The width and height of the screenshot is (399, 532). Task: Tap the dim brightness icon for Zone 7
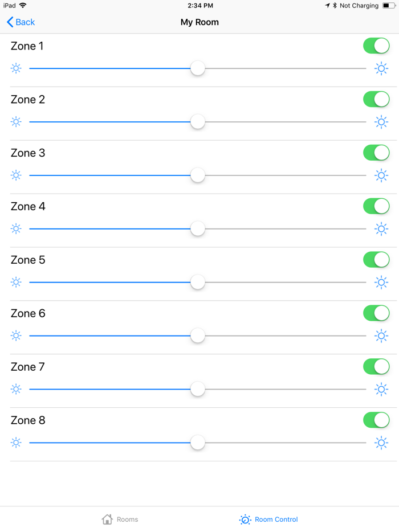[16, 390]
